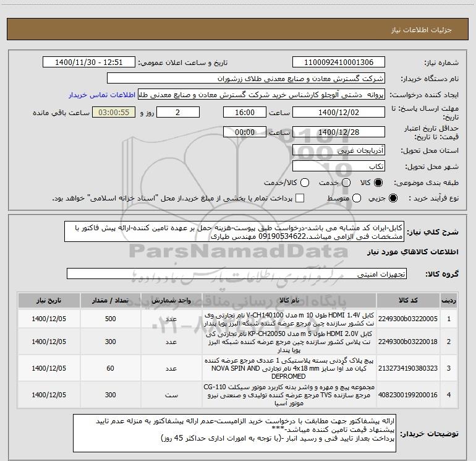Click the HDMI 1.4V cable item name
The width and height of the screenshot is (476, 461).
point(289,319)
